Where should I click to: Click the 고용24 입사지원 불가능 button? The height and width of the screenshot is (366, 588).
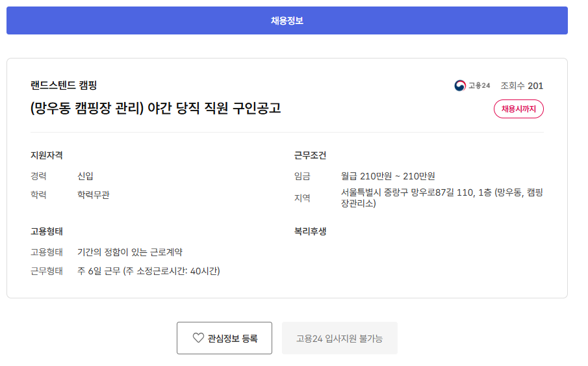[x=339, y=338]
